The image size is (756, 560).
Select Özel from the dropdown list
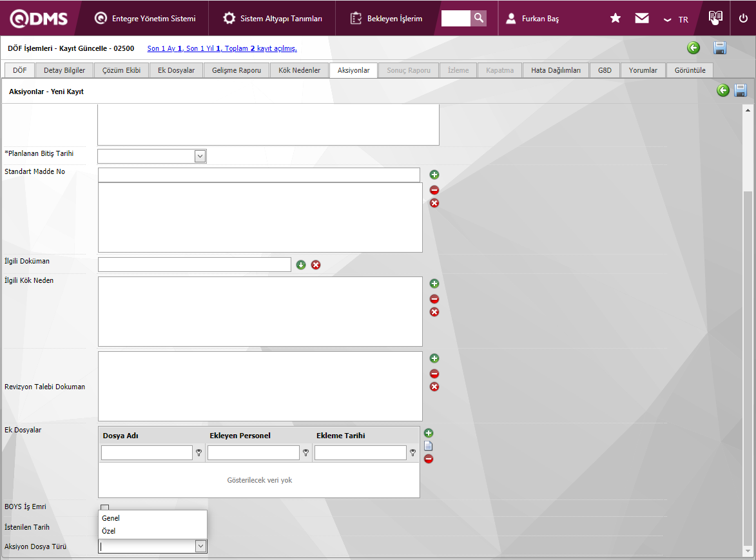(152, 531)
